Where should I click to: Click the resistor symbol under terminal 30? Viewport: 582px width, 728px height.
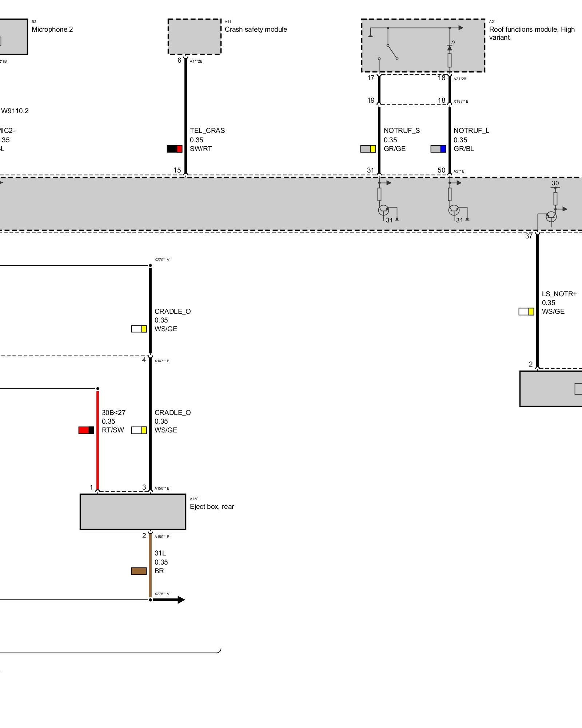click(555, 199)
